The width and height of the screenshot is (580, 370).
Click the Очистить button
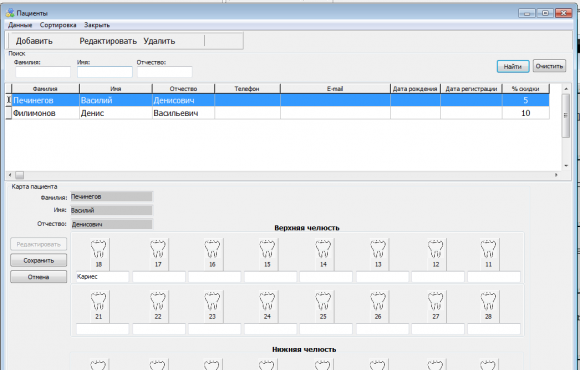pyautogui.click(x=549, y=66)
